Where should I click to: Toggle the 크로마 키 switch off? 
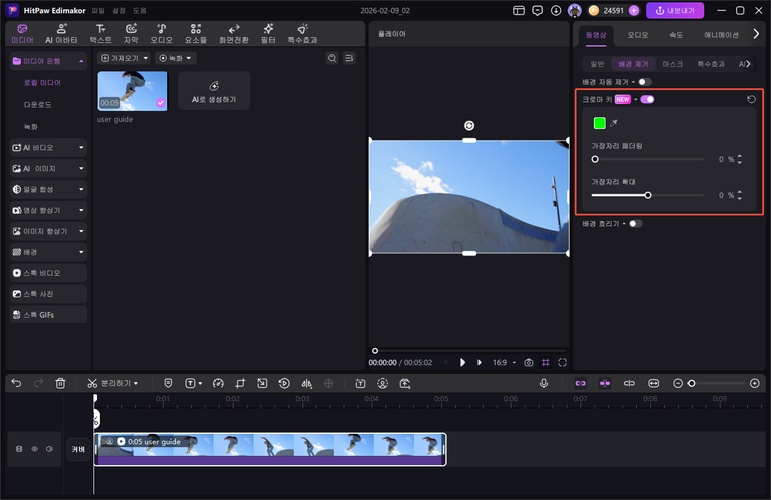647,100
